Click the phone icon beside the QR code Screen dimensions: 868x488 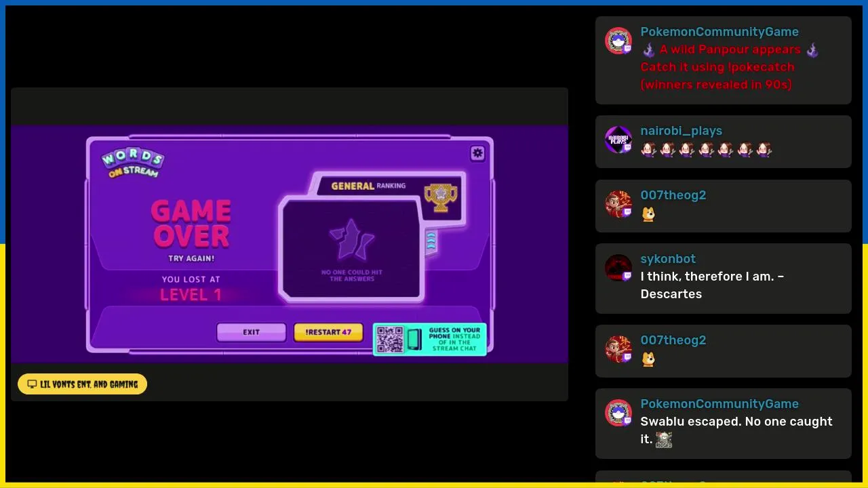click(x=414, y=340)
